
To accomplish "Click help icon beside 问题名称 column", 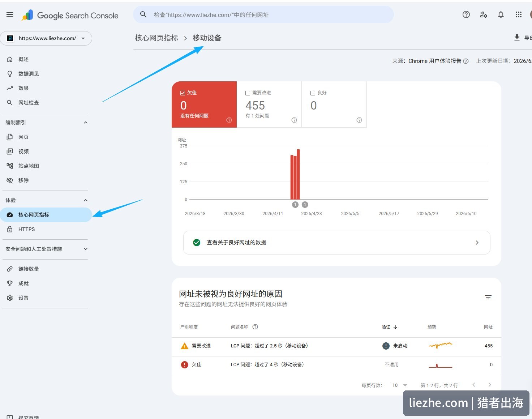I will coord(255,327).
